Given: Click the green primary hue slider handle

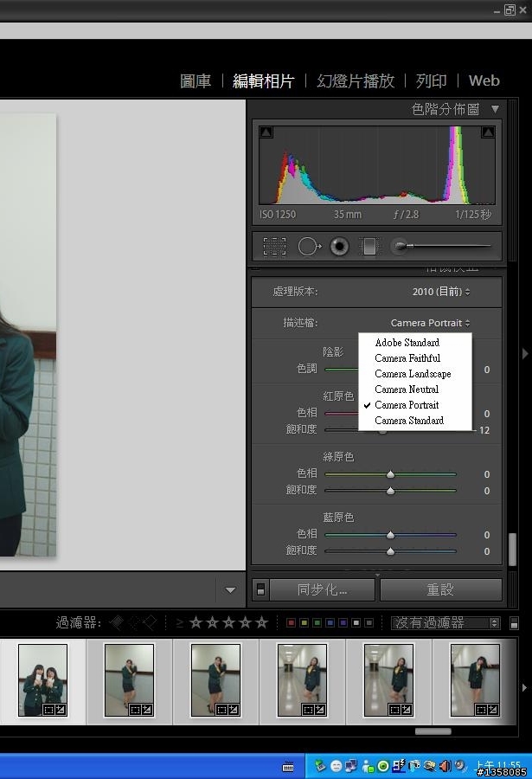Looking at the screenshot, I should click(390, 474).
